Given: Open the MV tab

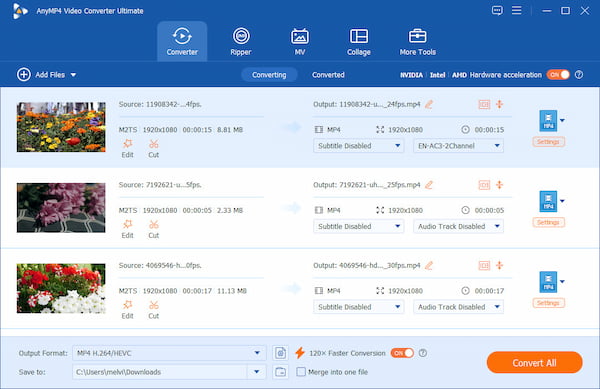Looking at the screenshot, I should [x=300, y=41].
